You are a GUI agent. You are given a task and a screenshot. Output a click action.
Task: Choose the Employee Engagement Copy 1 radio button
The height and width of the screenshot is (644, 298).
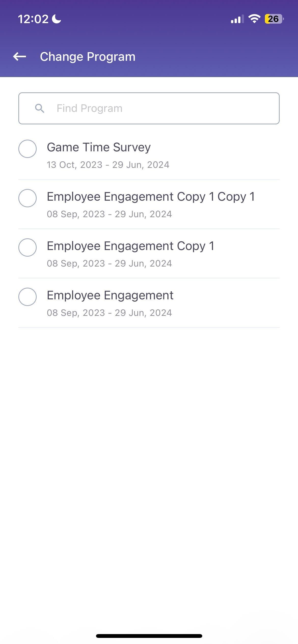28,247
